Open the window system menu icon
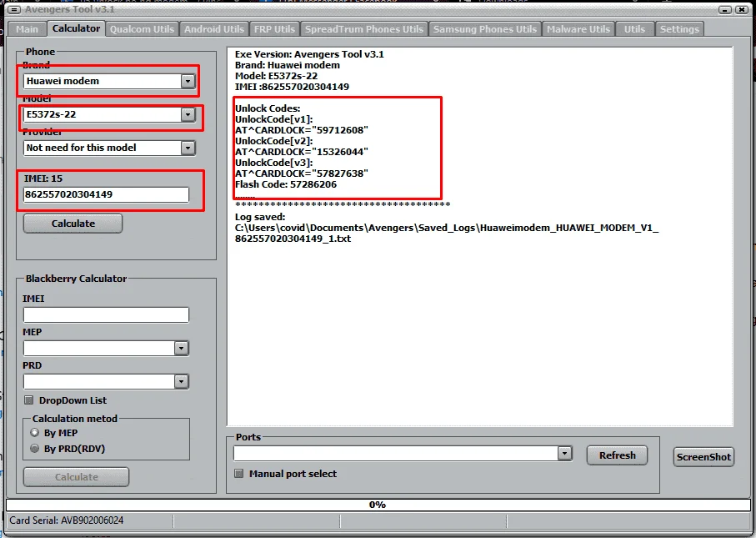The width and height of the screenshot is (756, 538). [x=14, y=10]
